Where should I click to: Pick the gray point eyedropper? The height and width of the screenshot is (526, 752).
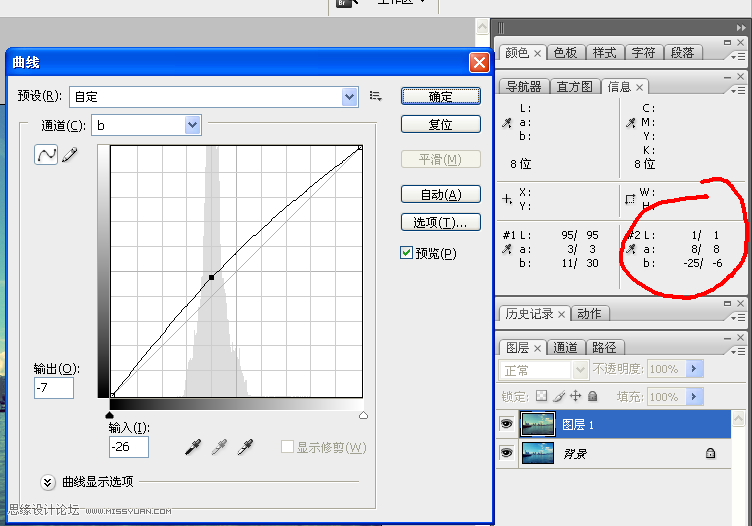tap(220, 447)
